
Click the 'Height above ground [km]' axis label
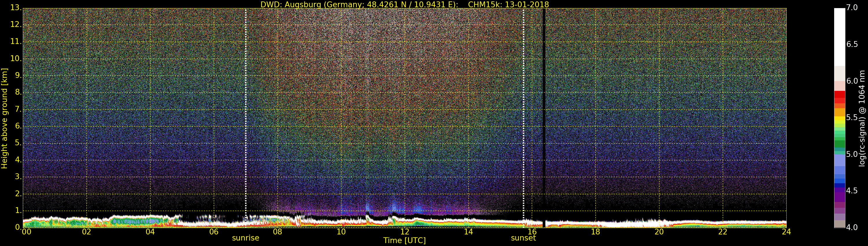click(x=4, y=118)
